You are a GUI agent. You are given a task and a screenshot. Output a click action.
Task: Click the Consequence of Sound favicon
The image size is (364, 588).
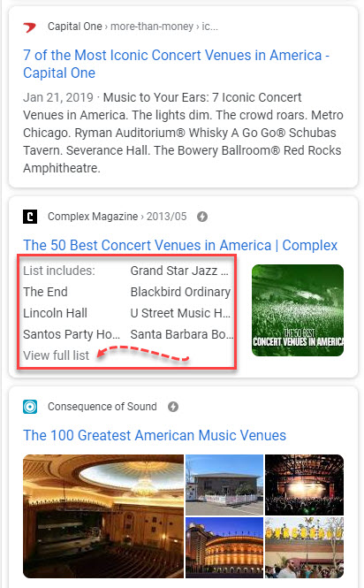(x=30, y=407)
